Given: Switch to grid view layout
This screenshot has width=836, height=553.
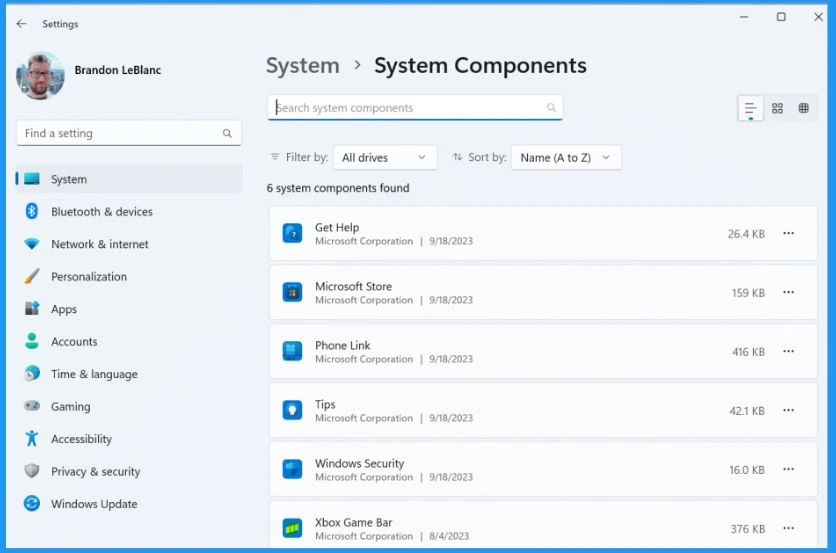Looking at the screenshot, I should (x=777, y=108).
